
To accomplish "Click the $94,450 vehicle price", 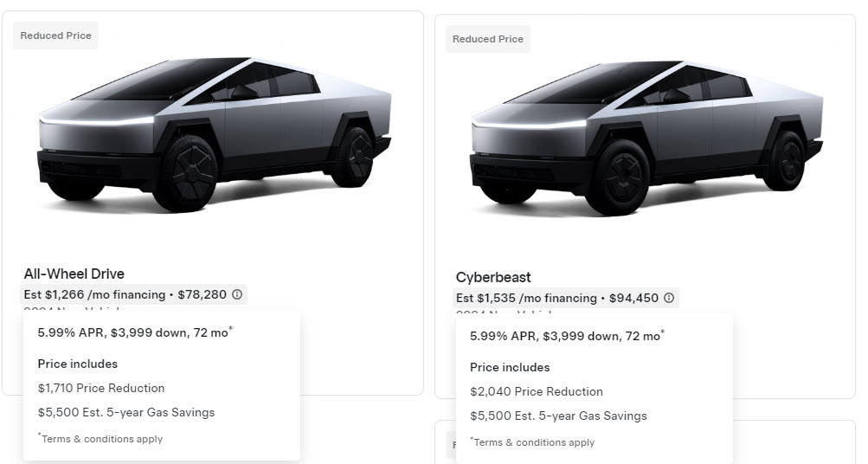I will (633, 298).
